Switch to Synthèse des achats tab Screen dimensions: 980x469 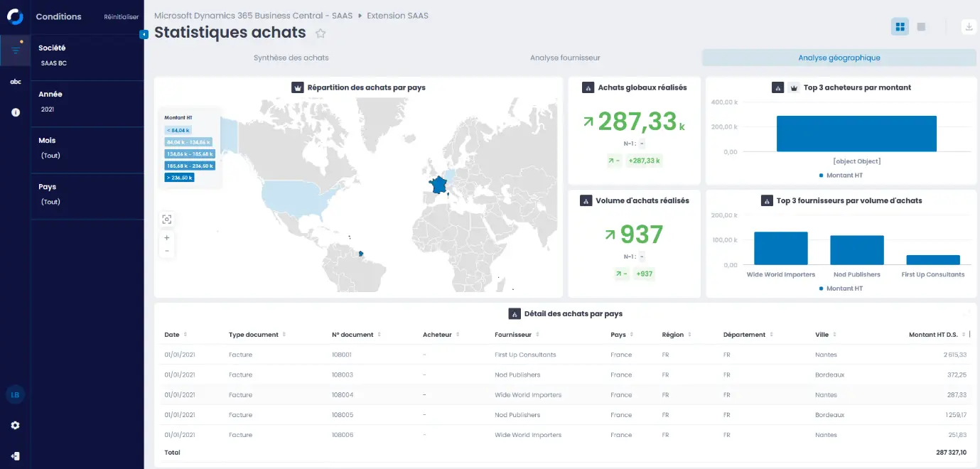tap(291, 58)
